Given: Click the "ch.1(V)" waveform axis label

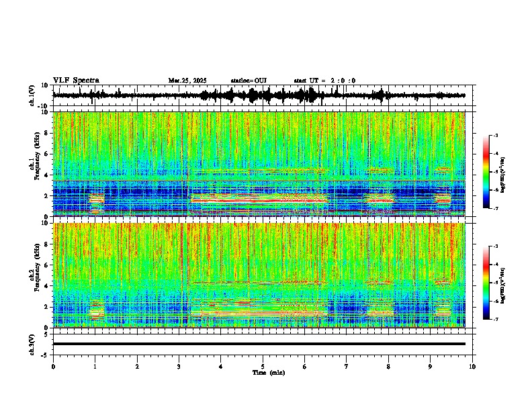Looking at the screenshot, I should coord(32,95).
